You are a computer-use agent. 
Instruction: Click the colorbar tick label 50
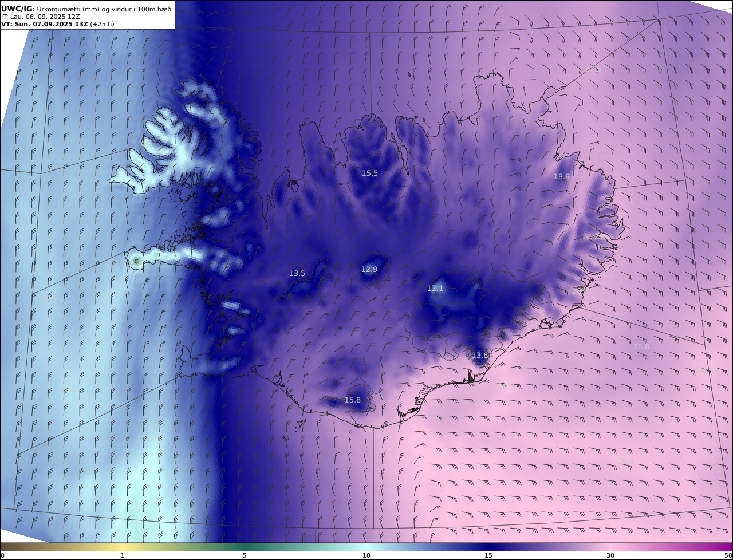pyautogui.click(x=728, y=555)
